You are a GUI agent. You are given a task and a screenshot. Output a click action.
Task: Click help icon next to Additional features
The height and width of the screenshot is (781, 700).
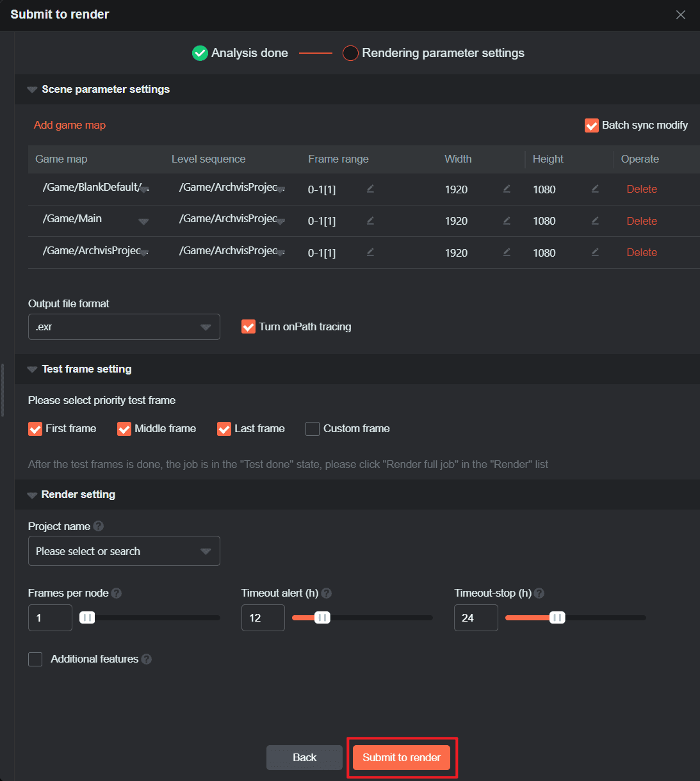[x=147, y=659]
